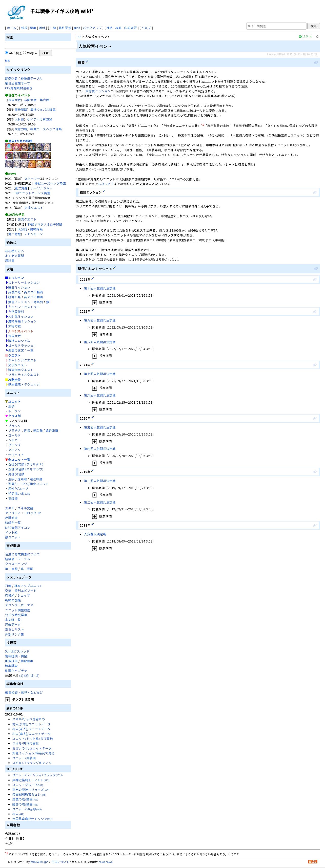Open ホーム in the top menu
The image size is (325, 868).
tap(11, 28)
